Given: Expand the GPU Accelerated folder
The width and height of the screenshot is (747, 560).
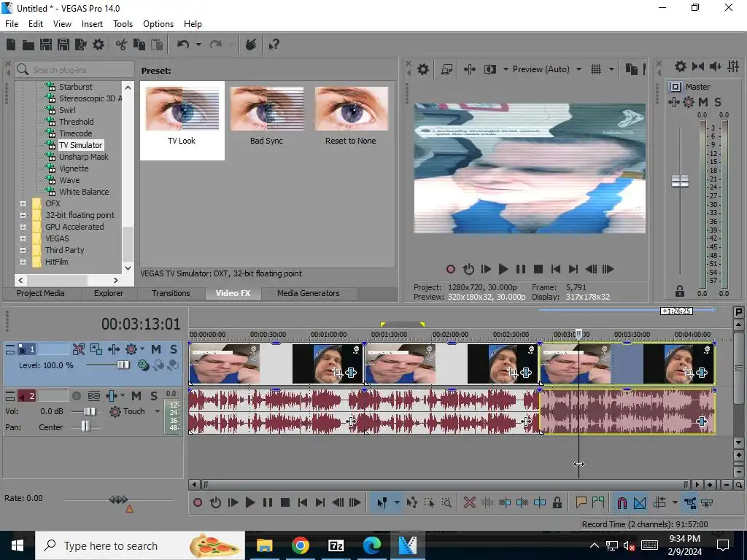Looking at the screenshot, I should [23, 227].
